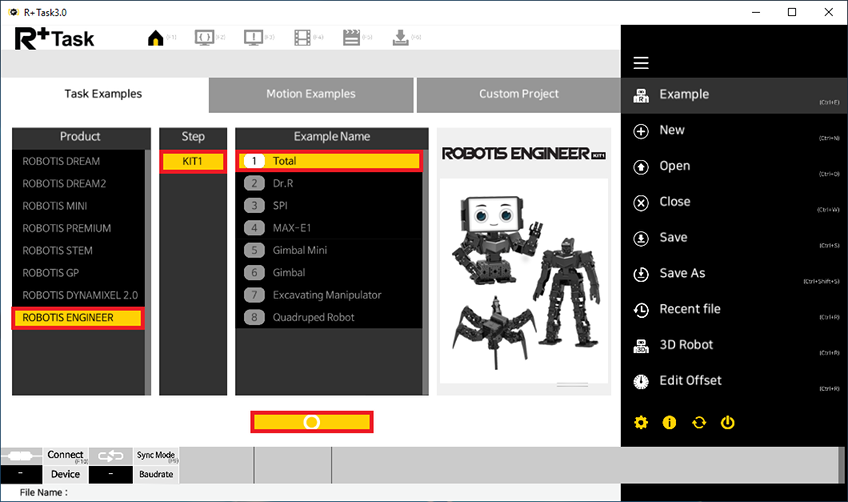Toggle the hamburger menu icon
Image resolution: width=848 pixels, height=502 pixels.
[641, 63]
